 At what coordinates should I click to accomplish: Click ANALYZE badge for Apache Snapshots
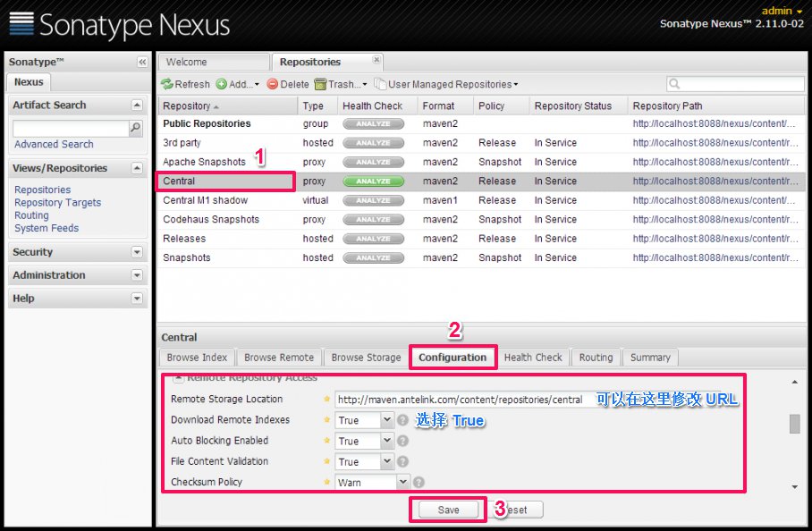(374, 162)
